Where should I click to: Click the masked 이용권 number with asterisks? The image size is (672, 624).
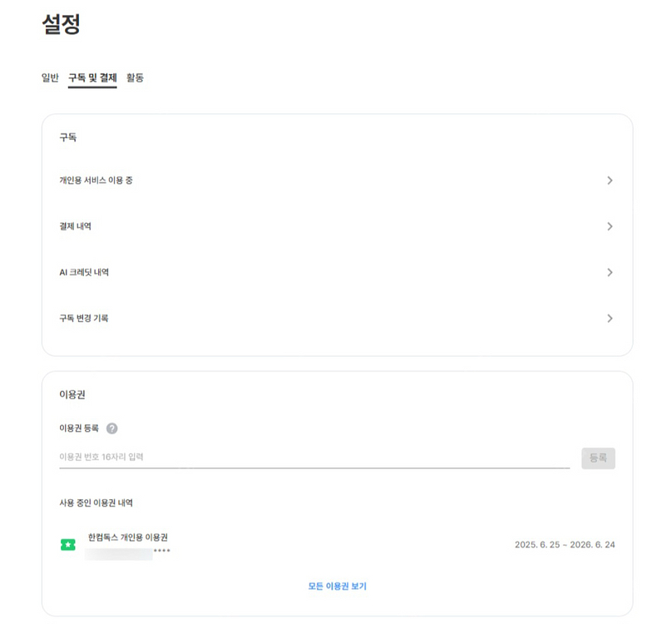128,552
